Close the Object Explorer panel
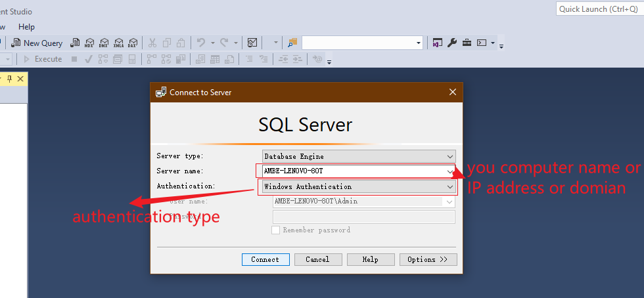This screenshot has height=298, width=644. point(20,79)
